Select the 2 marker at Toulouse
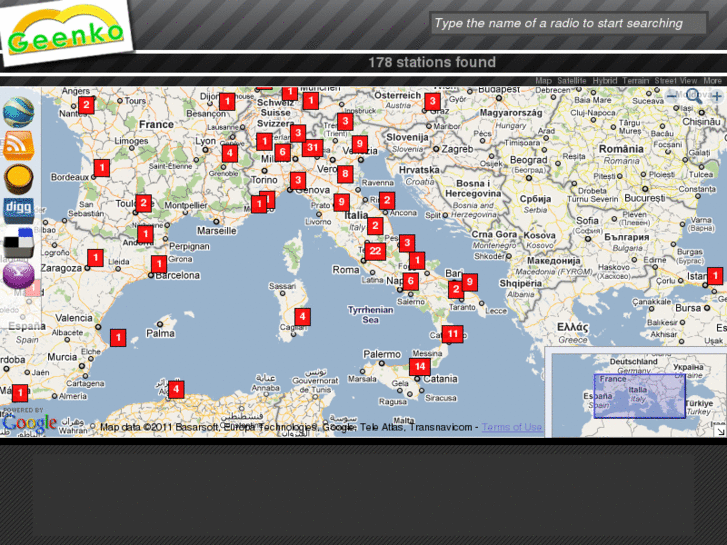The height and width of the screenshot is (545, 727). tap(143, 203)
